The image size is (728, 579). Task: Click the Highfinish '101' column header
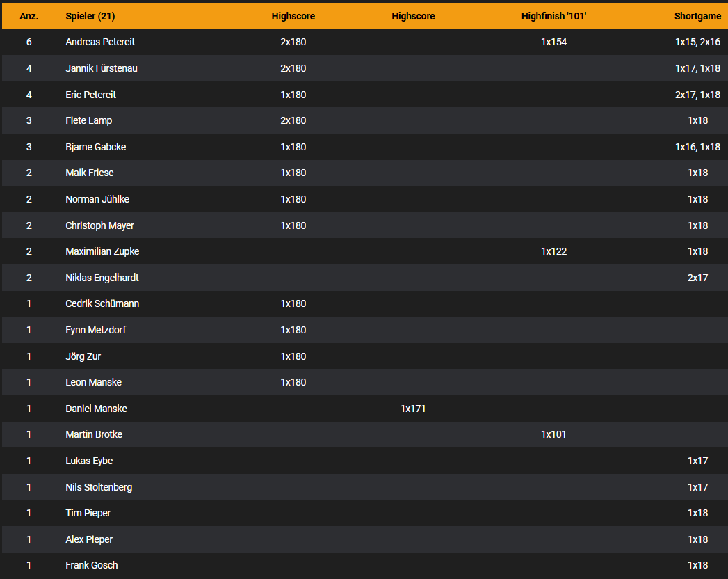553,16
